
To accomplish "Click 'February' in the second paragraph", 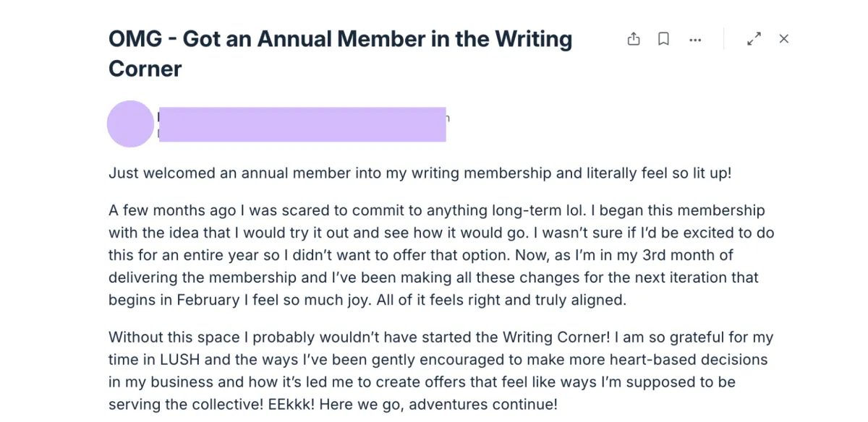I will click(208, 299).
